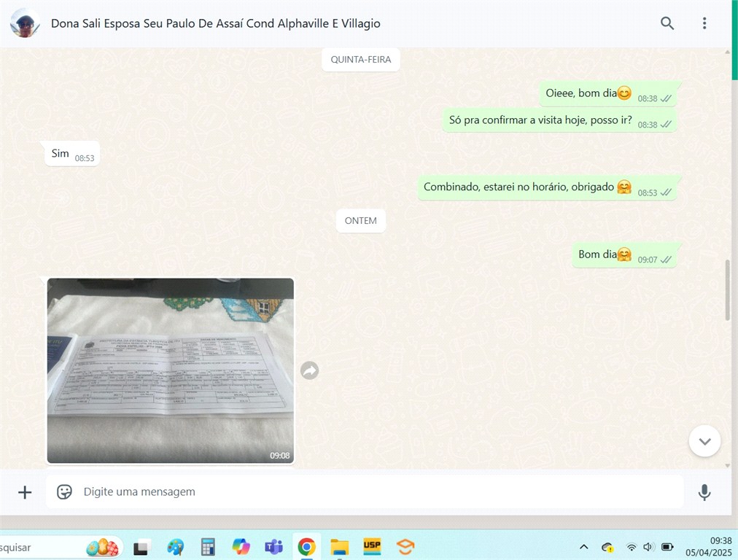This screenshot has height=560, width=738.
Task: Open the volume control
Action: click(648, 547)
